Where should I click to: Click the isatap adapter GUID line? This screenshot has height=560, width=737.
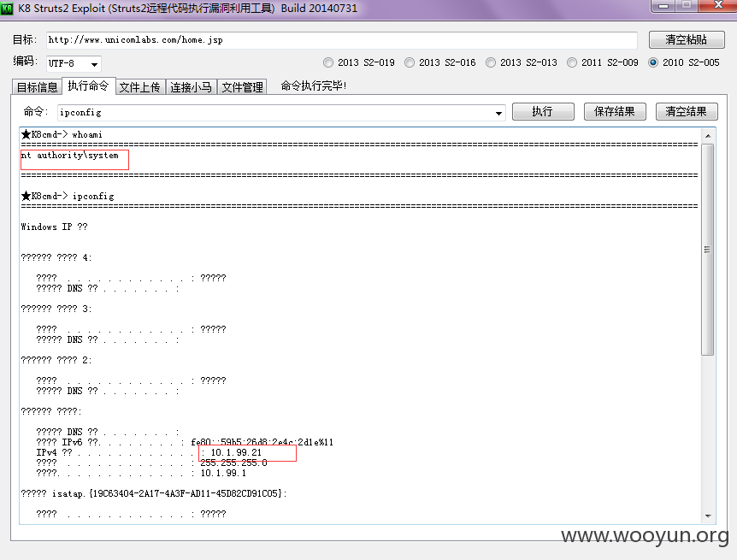pyautogui.click(x=154, y=493)
